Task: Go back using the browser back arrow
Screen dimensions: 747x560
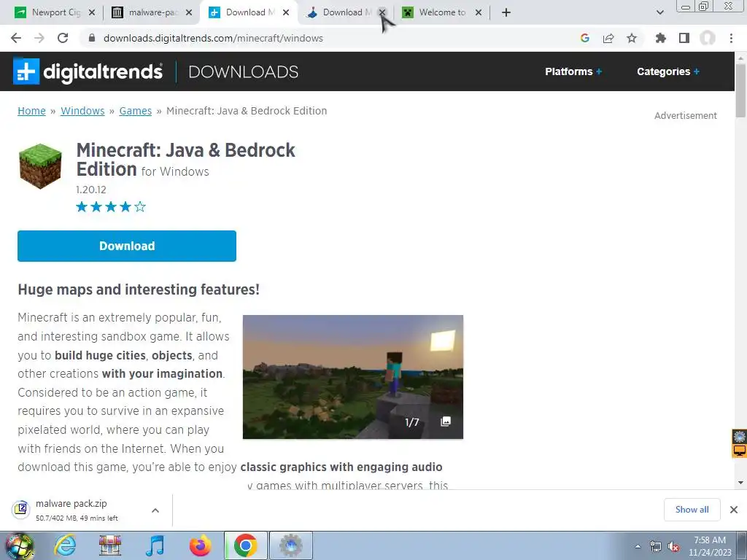Action: (16, 38)
